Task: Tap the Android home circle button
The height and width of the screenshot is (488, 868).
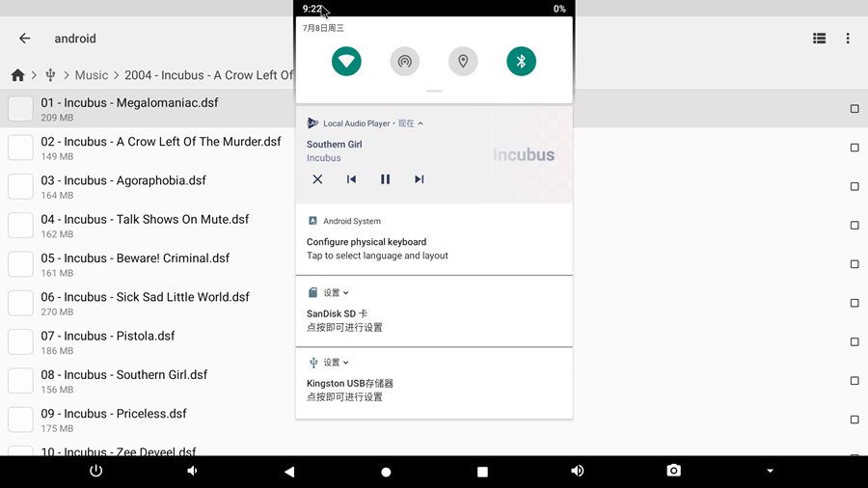Action: point(386,472)
